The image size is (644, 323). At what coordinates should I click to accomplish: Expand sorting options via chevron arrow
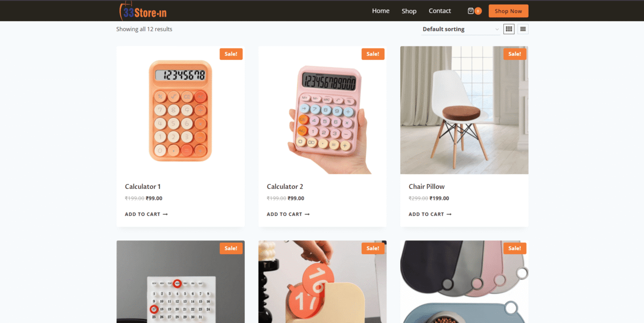497,30
